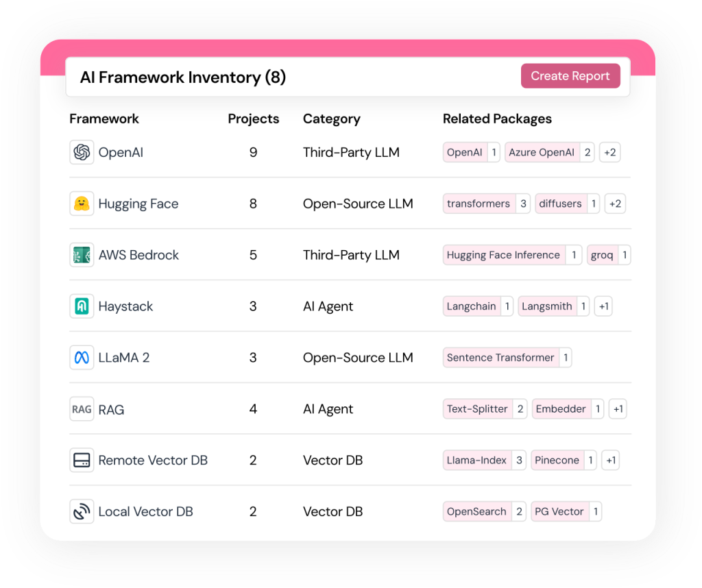Show the +1 hidden package for Haystack

coord(603,306)
